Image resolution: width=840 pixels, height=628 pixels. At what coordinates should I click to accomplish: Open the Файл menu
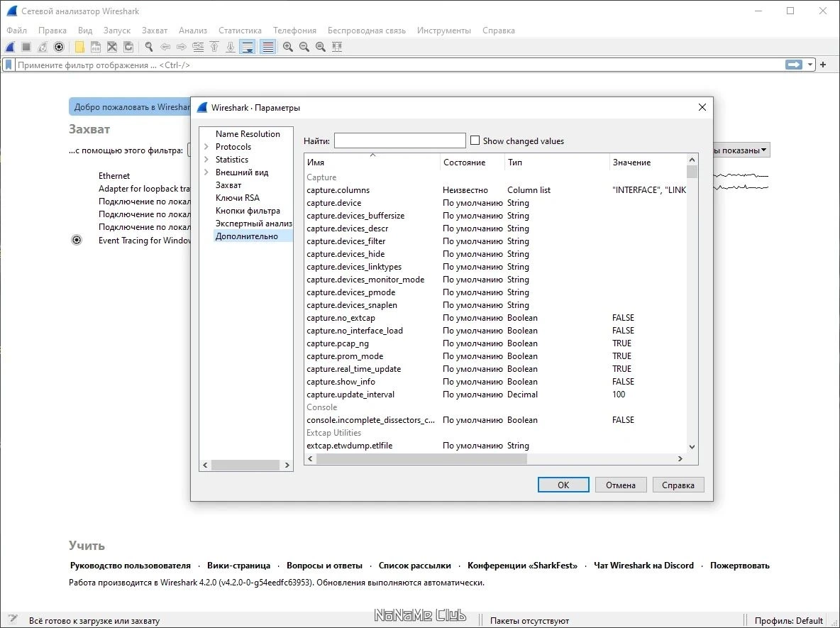[16, 31]
